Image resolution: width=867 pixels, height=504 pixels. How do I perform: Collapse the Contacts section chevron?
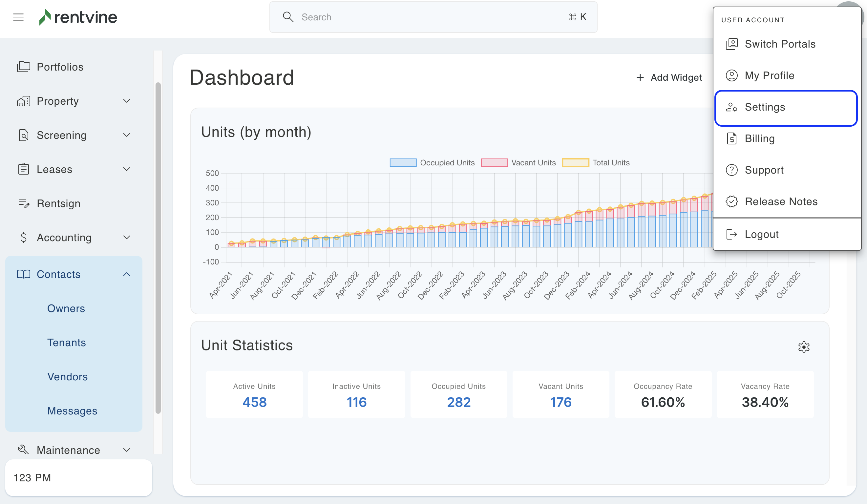(127, 274)
